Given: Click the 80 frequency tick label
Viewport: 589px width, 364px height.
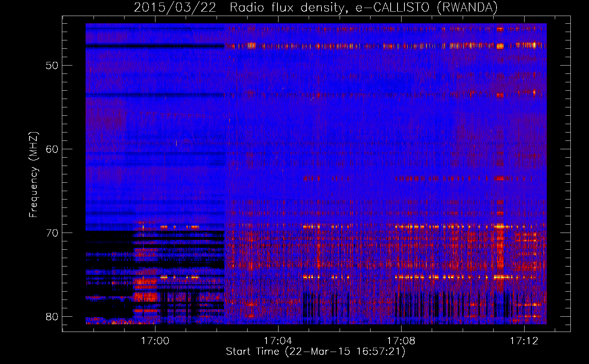Looking at the screenshot, I should (x=52, y=317).
